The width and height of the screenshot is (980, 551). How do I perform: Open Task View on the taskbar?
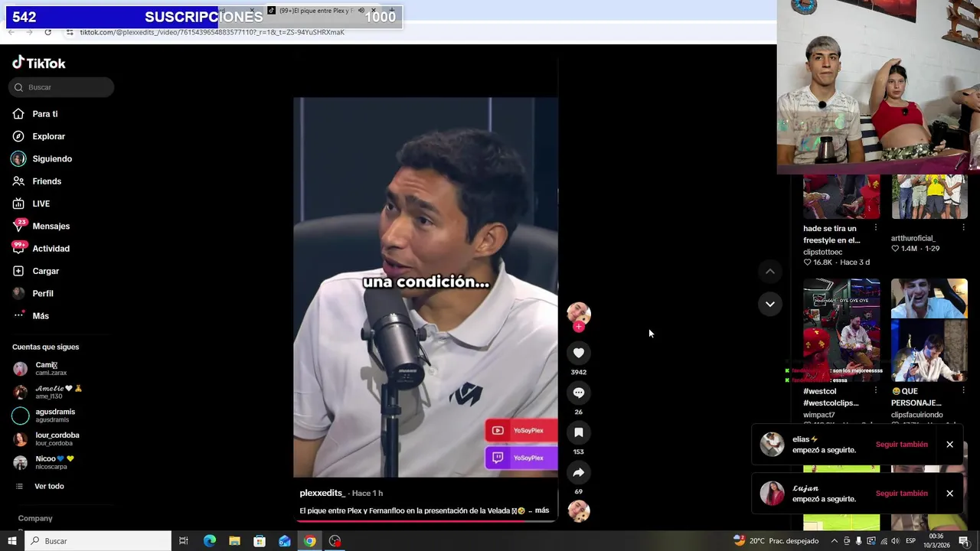click(184, 541)
